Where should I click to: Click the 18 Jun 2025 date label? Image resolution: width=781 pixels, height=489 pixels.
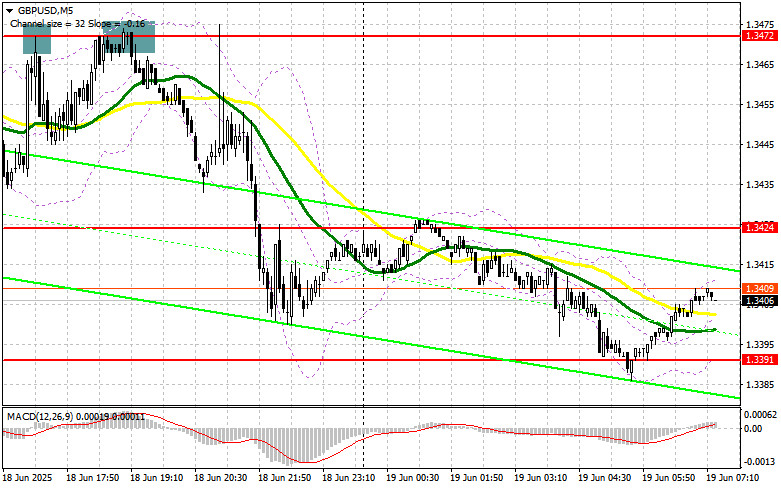coord(27,478)
